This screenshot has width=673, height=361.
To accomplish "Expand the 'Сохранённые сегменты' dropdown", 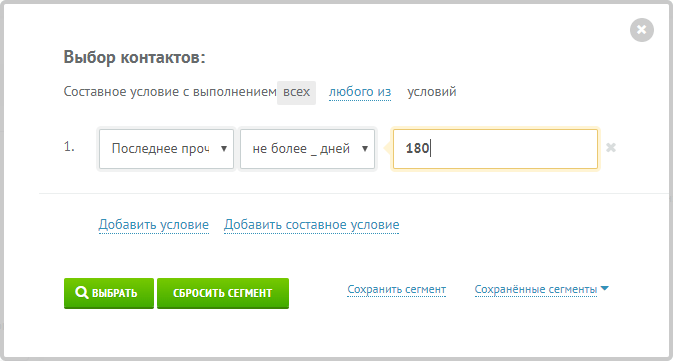I will [541, 289].
